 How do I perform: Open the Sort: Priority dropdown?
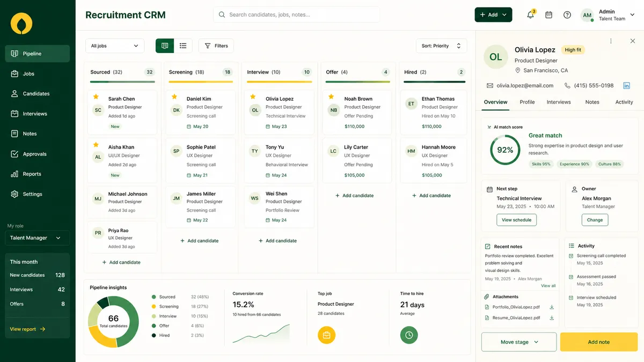(x=441, y=46)
